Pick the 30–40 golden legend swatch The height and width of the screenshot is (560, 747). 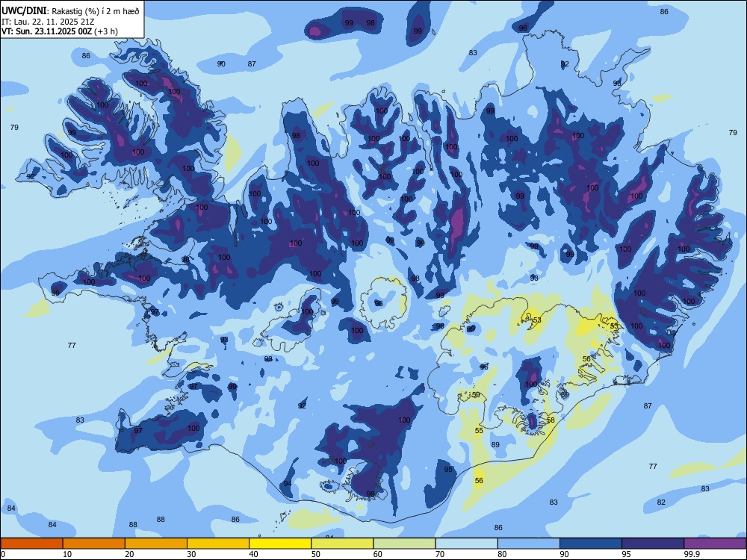click(x=218, y=544)
